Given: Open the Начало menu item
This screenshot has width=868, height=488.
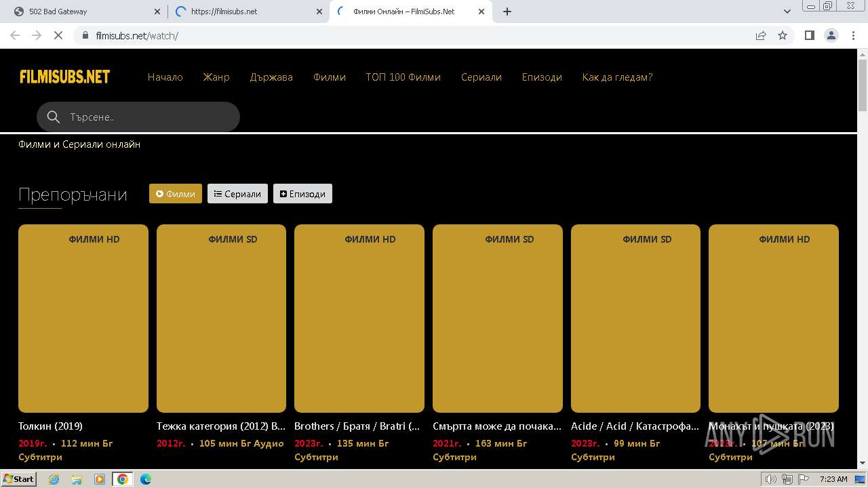Looking at the screenshot, I should click(165, 77).
